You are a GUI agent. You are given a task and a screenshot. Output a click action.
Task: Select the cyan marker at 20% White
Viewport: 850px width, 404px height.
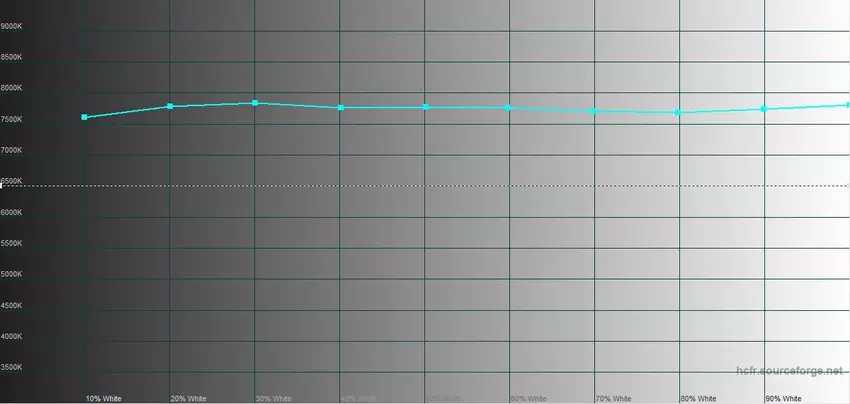170,106
